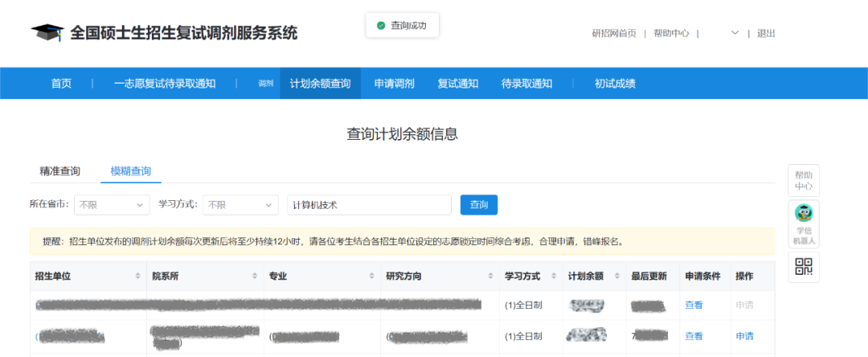Image resolution: width=868 pixels, height=357 pixels.
Task: Expand the 学习方式 dropdown
Action: (x=240, y=205)
